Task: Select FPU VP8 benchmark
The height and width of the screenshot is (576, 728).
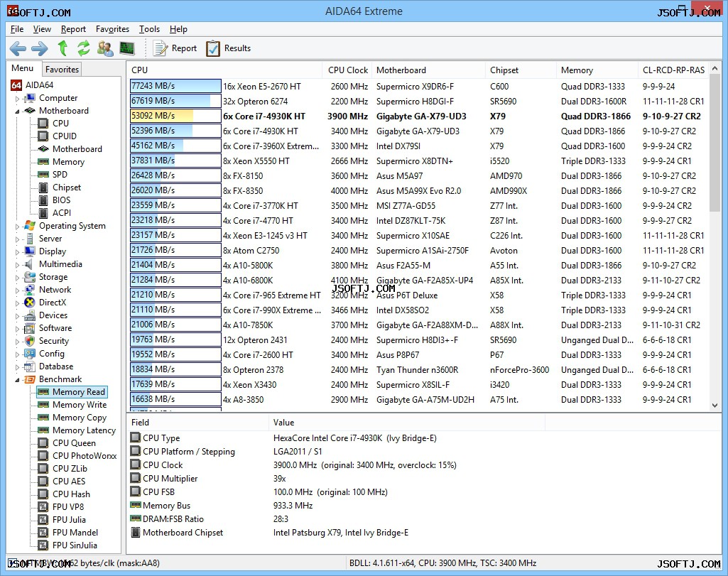Action: pos(61,507)
